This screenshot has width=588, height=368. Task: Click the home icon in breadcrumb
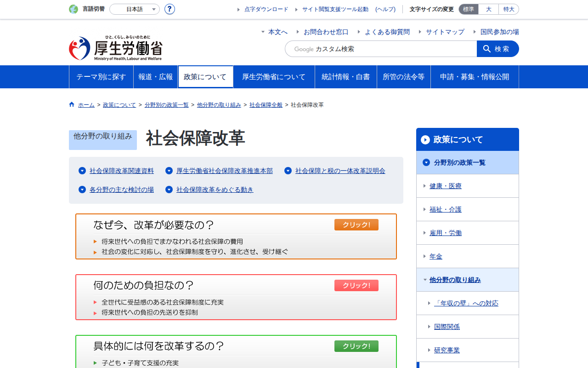tap(72, 104)
